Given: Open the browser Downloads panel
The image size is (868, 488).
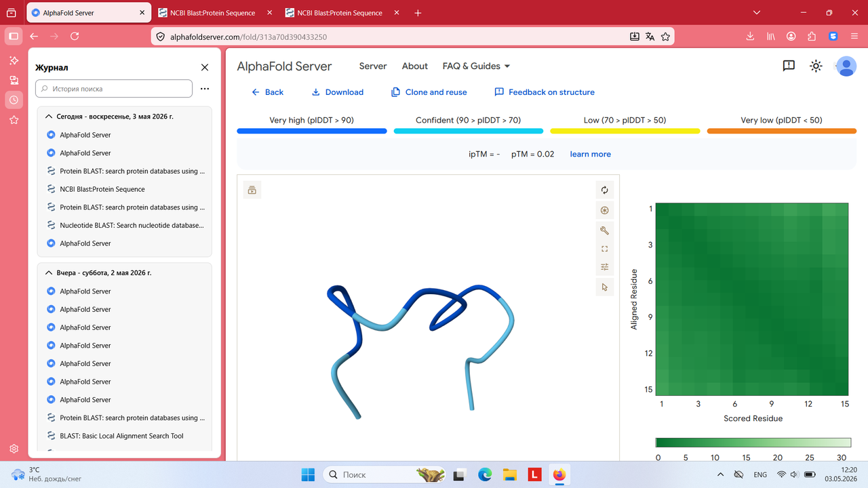Looking at the screenshot, I should 750,37.
